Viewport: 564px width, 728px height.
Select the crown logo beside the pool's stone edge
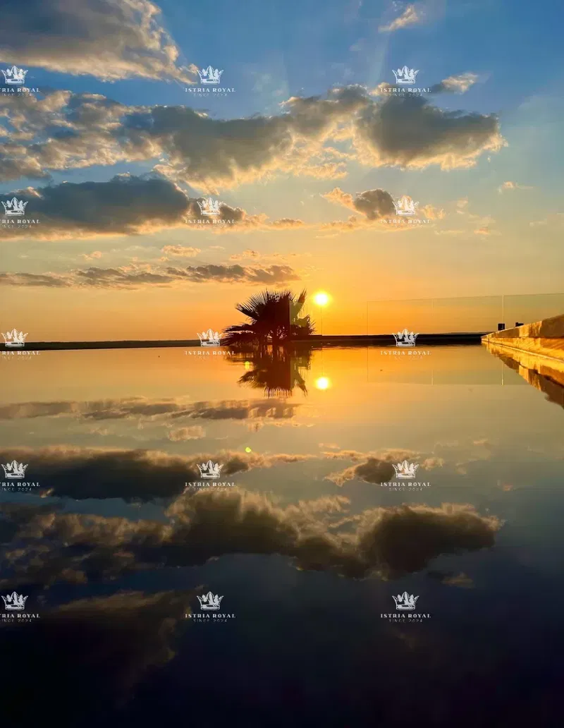click(x=405, y=338)
